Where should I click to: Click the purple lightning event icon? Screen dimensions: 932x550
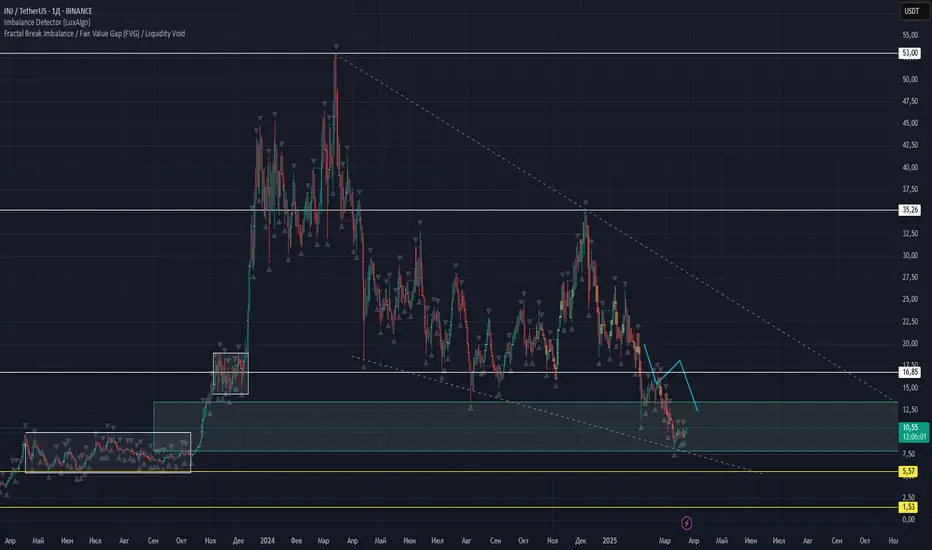click(x=686, y=521)
